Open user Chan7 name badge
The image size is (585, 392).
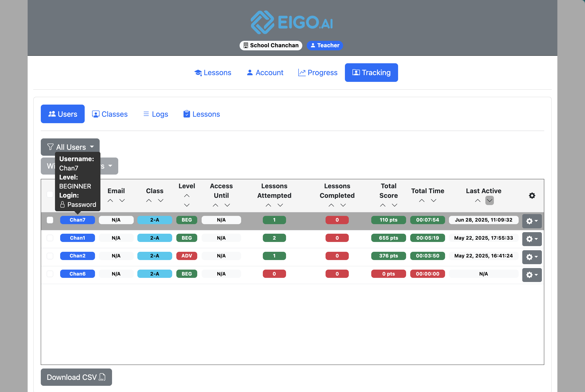[x=77, y=220]
